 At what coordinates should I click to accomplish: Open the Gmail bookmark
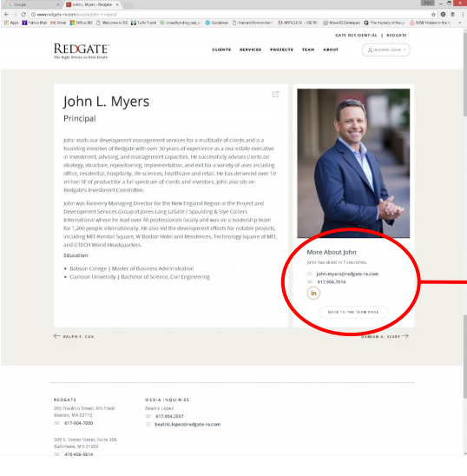coord(58,23)
